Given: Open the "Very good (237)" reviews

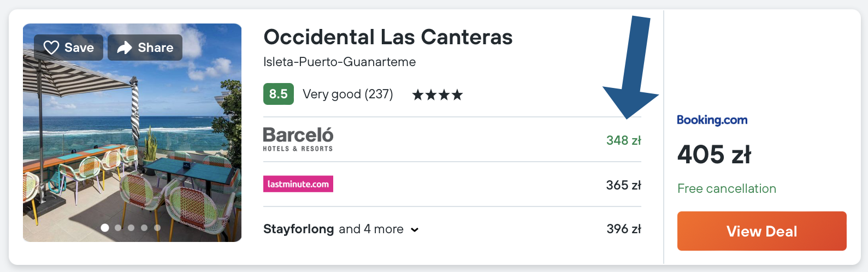Looking at the screenshot, I should click(x=348, y=94).
